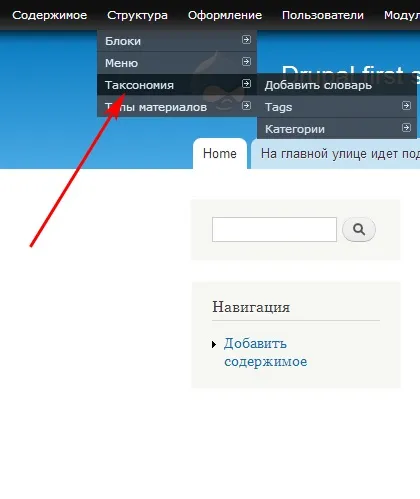Click the magnifier search button
This screenshot has width=420, height=499.
[x=359, y=229]
